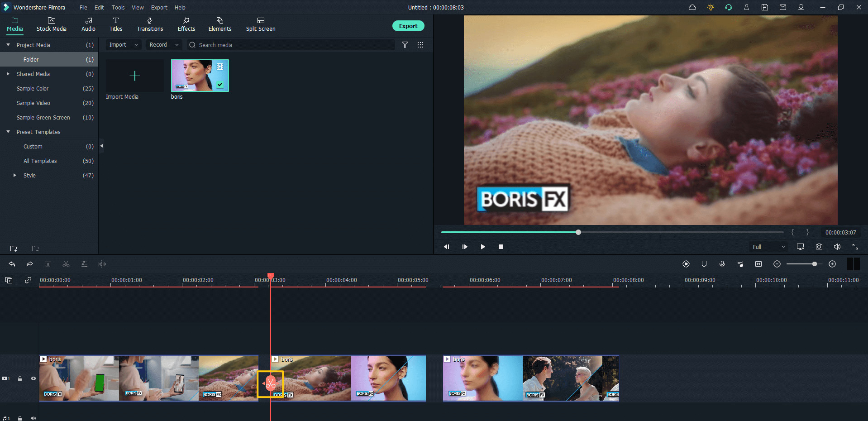
Task: Expand the Shared Media item
Action: pyautogui.click(x=8, y=74)
